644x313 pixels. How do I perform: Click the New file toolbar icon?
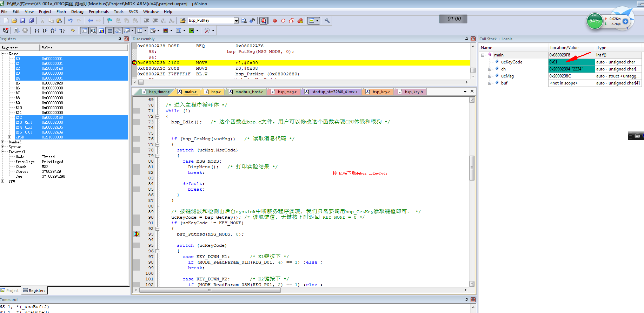tap(6, 21)
